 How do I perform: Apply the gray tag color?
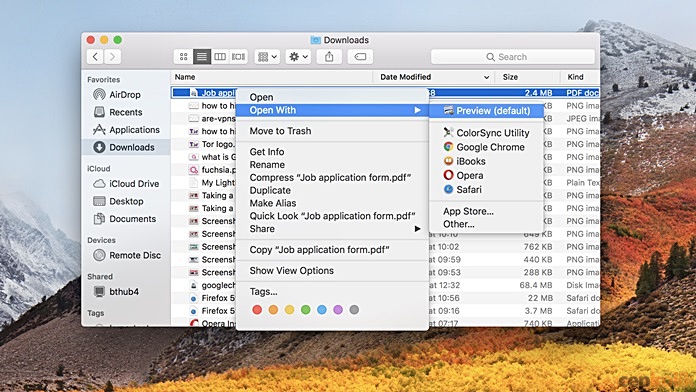pyautogui.click(x=354, y=309)
